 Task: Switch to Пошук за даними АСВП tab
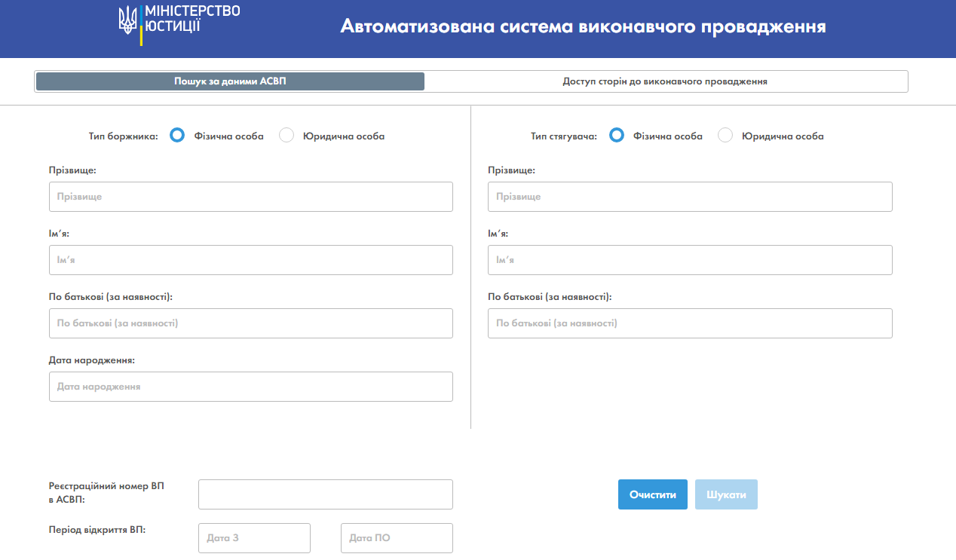click(x=229, y=81)
